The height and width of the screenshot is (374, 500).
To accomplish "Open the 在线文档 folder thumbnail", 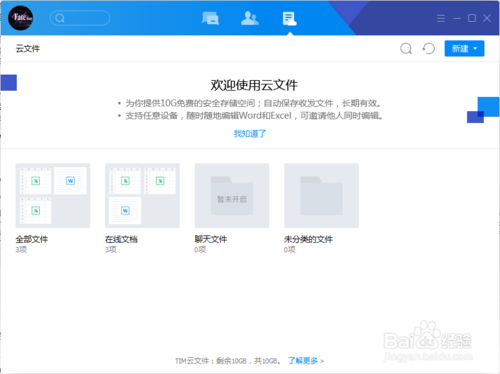I will 142,196.
